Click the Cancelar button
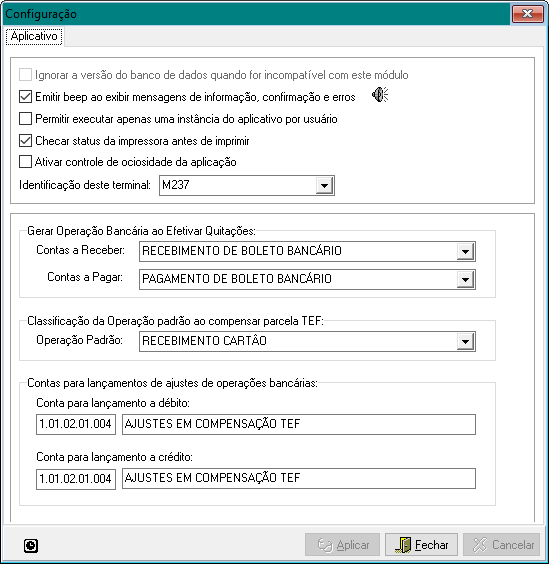This screenshot has height=564, width=549. pyautogui.click(x=502, y=545)
